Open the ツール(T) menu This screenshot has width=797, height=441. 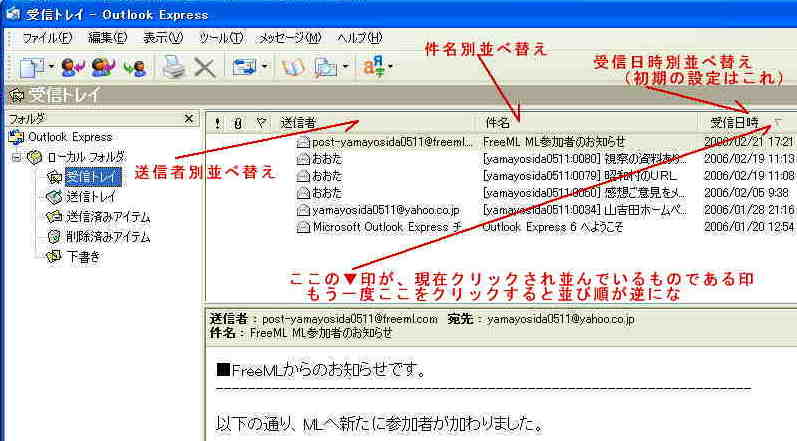click(221, 38)
